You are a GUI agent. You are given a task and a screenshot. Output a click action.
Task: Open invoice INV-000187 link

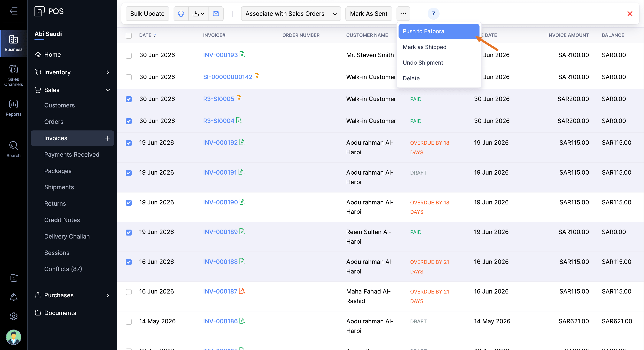click(220, 291)
